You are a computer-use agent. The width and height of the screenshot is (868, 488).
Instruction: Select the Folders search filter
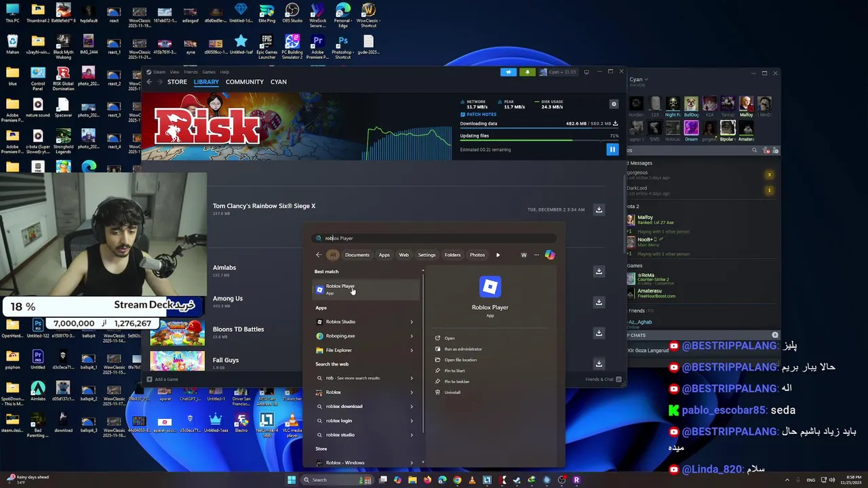click(453, 255)
